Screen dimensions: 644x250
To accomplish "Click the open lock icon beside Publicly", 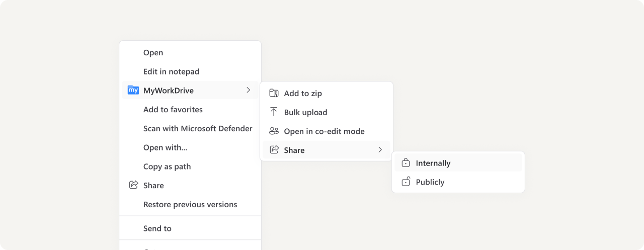I will click(x=406, y=182).
